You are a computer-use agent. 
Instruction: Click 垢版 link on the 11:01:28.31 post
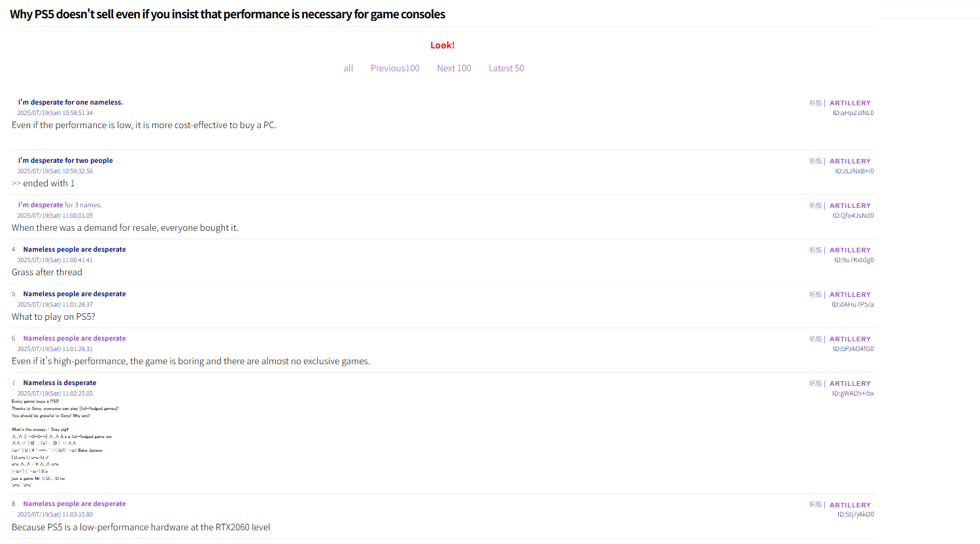(x=815, y=339)
